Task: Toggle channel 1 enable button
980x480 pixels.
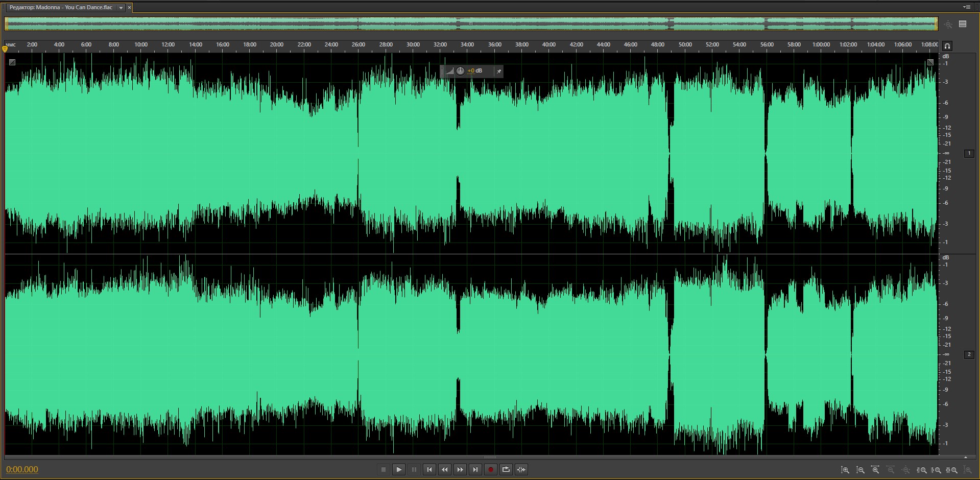Action: [969, 153]
